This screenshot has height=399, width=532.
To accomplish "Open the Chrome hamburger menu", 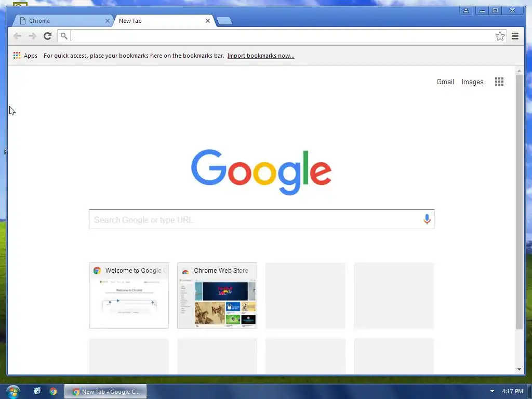I will point(515,36).
